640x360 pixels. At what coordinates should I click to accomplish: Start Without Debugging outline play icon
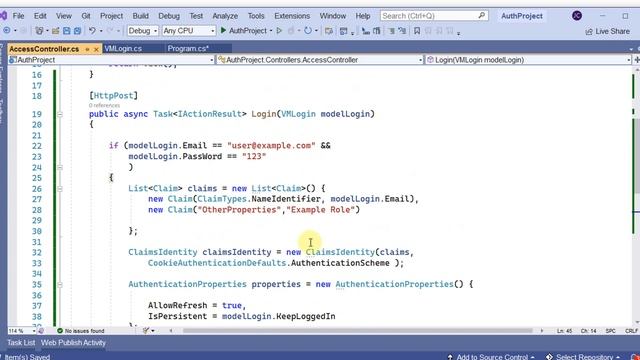coord(279,31)
